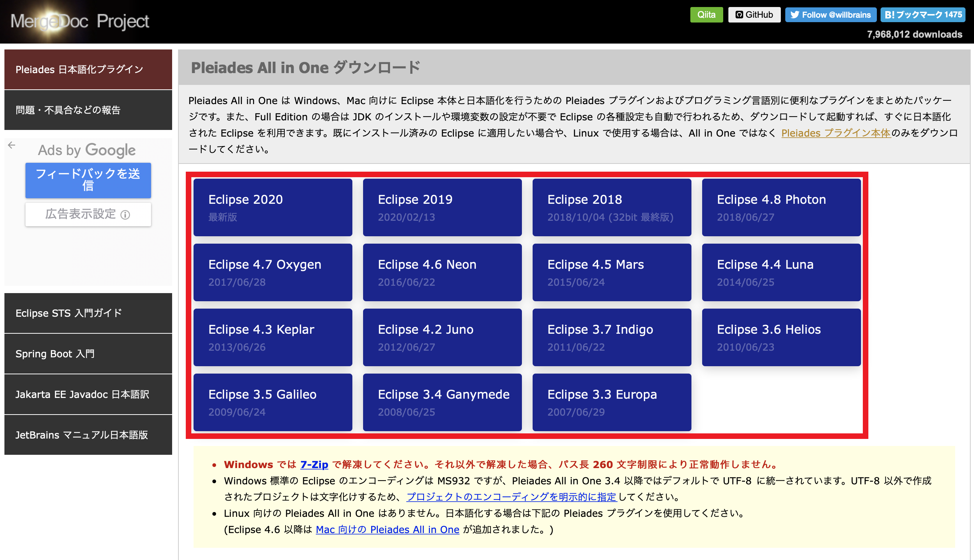974x560 pixels.
Task: Open Jakarta EE Javadoc 日本語訳 menu item
Action: pos(88,394)
